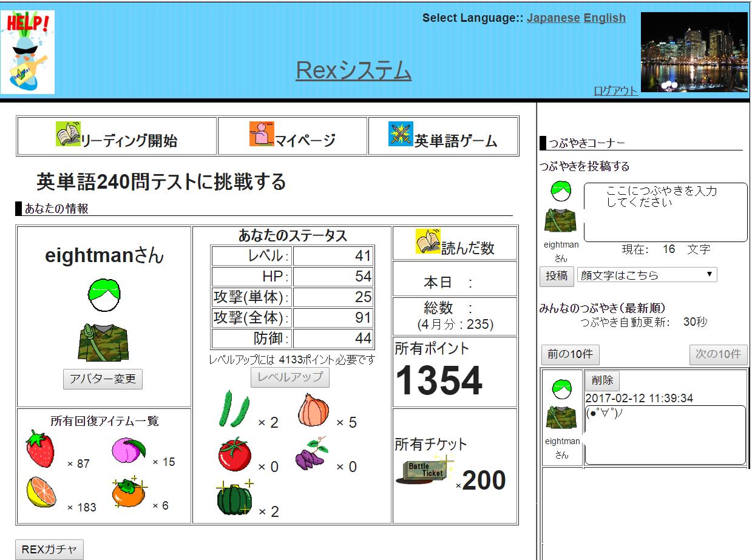The image size is (752, 560).
Task: Click the REXガチャ button
Action: (x=49, y=550)
